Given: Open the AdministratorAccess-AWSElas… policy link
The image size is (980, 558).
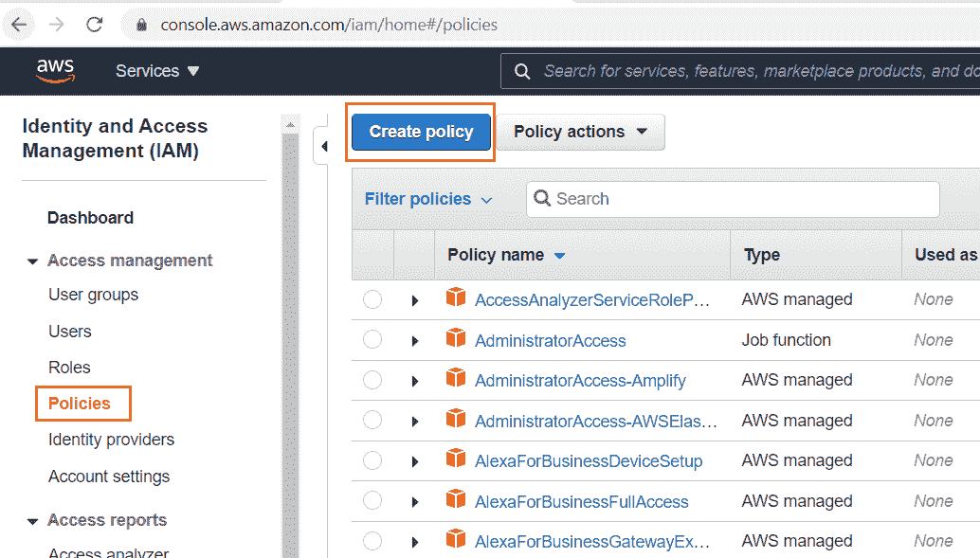Looking at the screenshot, I should tap(595, 422).
